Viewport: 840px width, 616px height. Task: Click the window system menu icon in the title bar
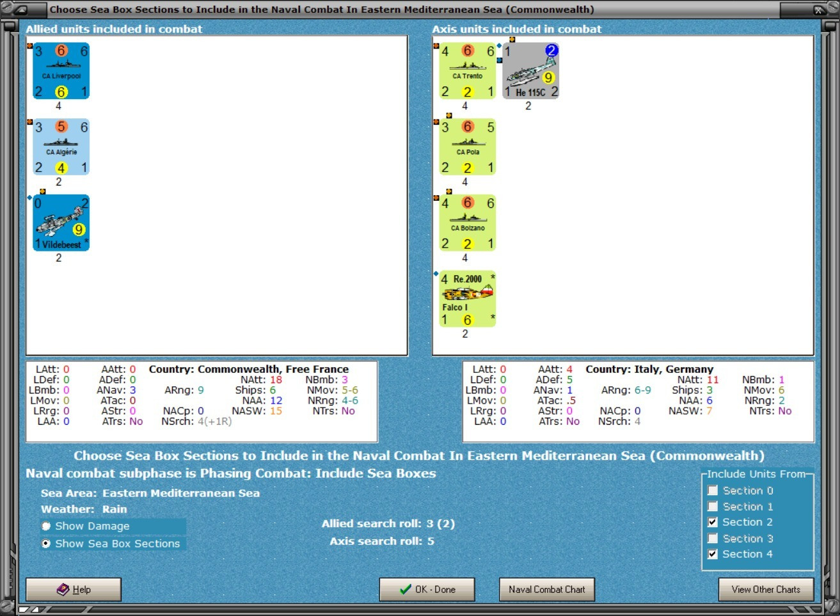click(20, 10)
